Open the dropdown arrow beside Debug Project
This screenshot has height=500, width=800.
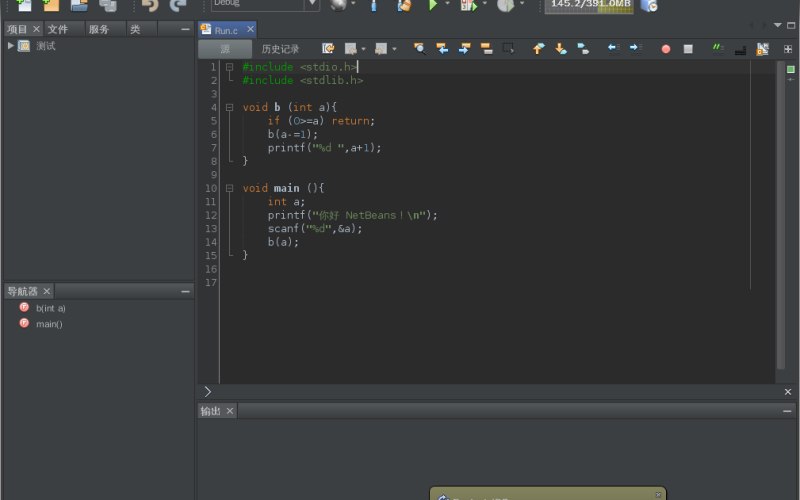pos(484,4)
